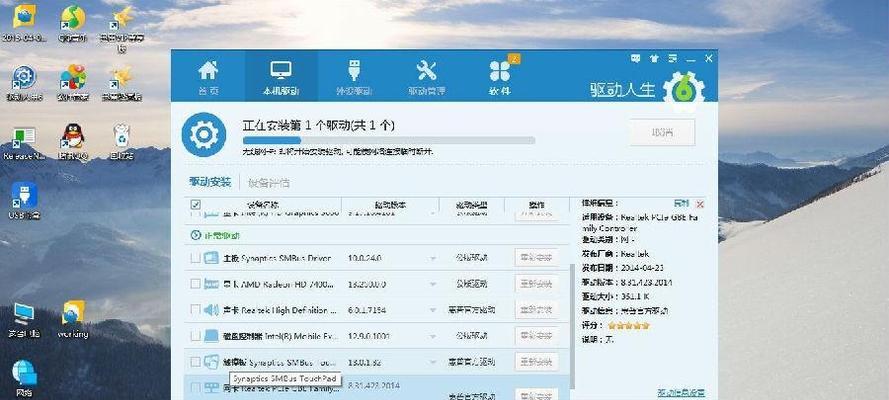The height and width of the screenshot is (400, 889).
Task: Click the large blue gear install status icon
Action: pyautogui.click(x=203, y=134)
